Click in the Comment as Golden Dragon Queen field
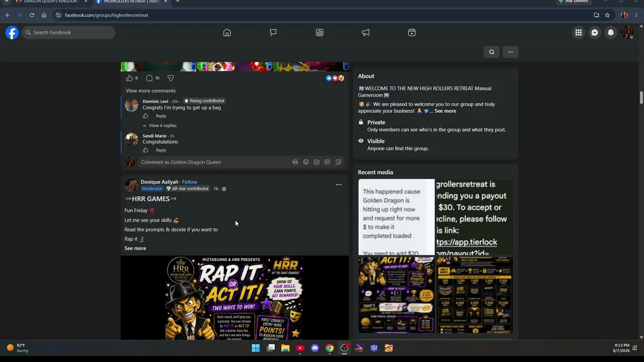Screen dimensions: 644x362 (x=214, y=162)
